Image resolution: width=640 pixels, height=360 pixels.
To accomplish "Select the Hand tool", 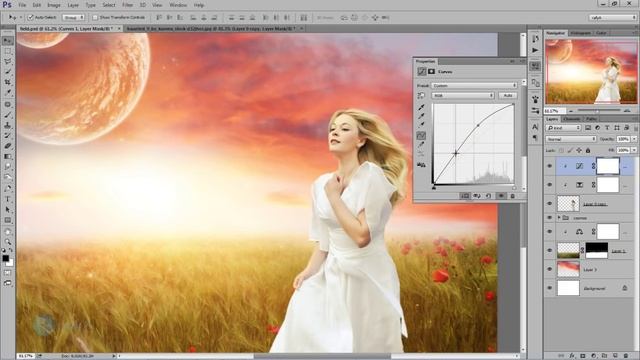I will [x=8, y=231].
